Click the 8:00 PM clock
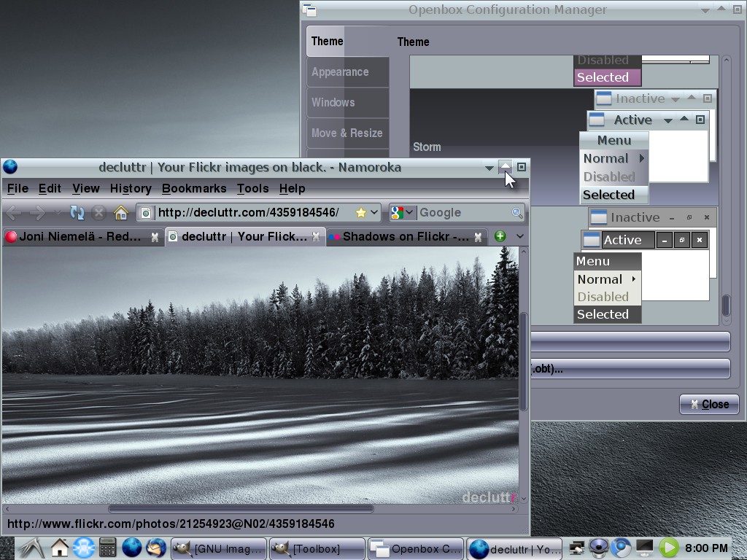The width and height of the screenshot is (747, 560). (706, 548)
